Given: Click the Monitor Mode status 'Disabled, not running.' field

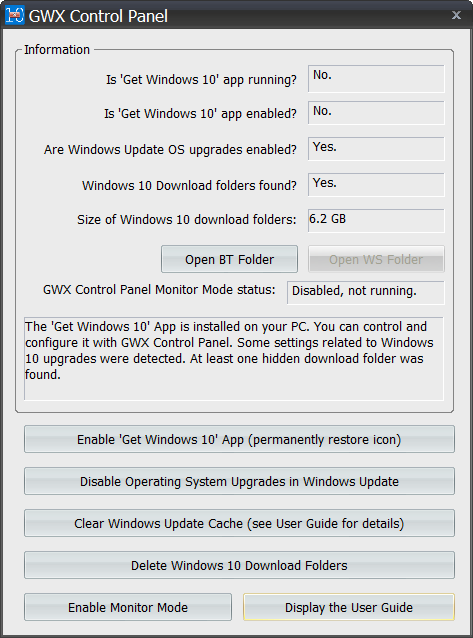Looking at the screenshot, I should point(366,293).
